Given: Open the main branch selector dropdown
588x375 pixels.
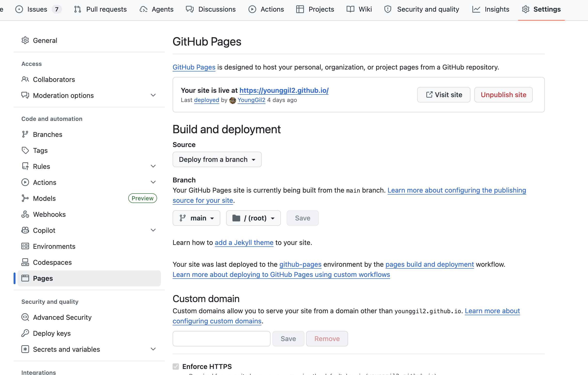Looking at the screenshot, I should [x=196, y=218].
